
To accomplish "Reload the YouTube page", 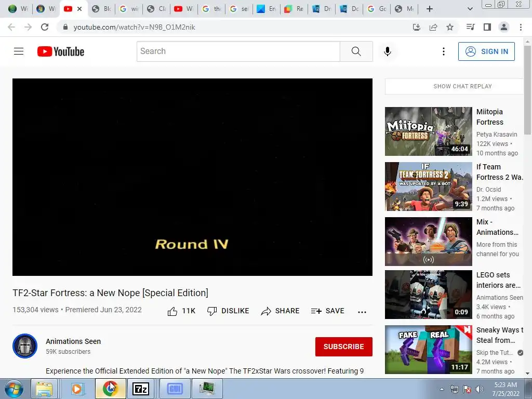I will coord(45,27).
